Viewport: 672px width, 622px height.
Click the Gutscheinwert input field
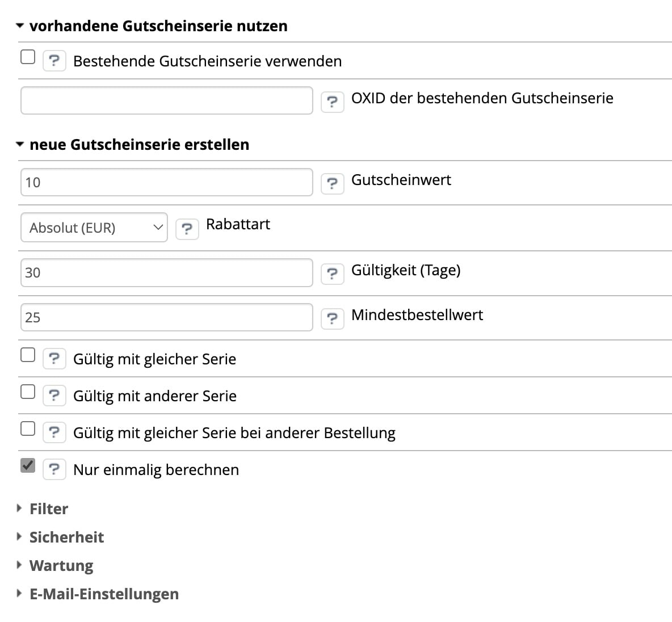[166, 182]
